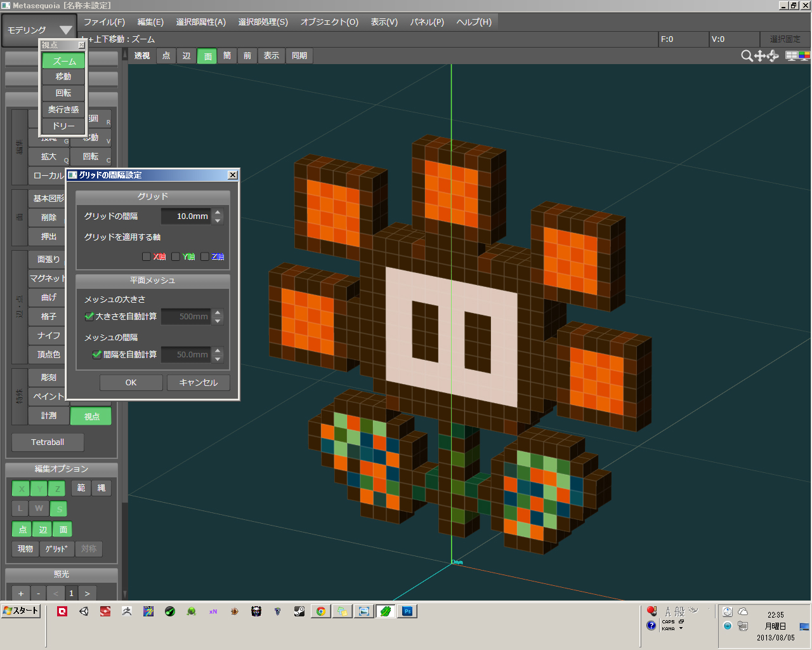The height and width of the screenshot is (650, 812).
Task: Toggle 辺 in the edit options panel
Action: [43, 529]
